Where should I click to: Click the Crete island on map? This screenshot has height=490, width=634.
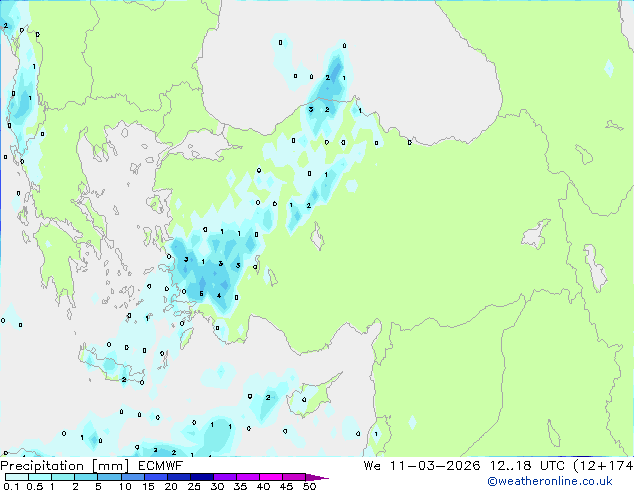coord(111,365)
